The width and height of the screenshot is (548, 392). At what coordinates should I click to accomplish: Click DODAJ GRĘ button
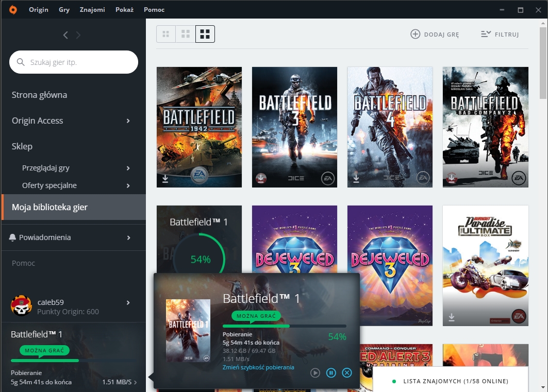pos(435,34)
